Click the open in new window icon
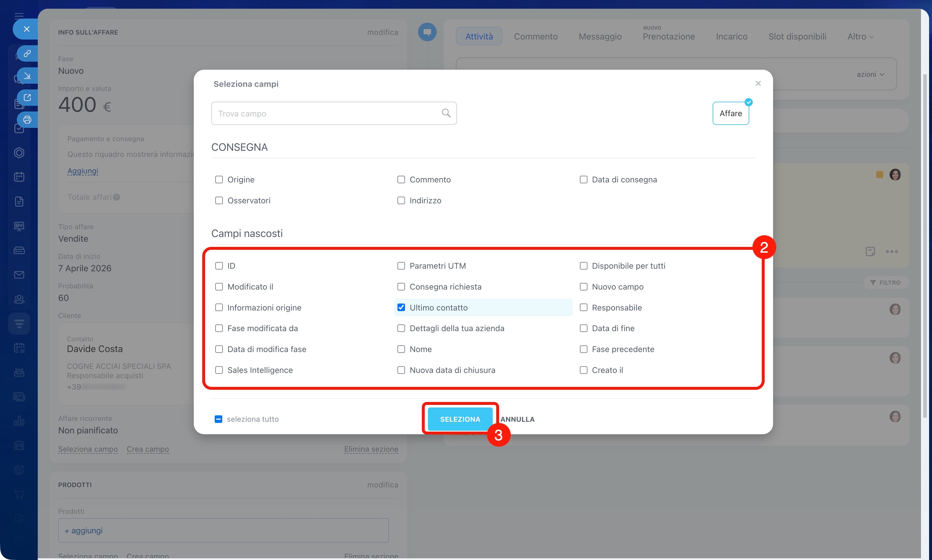This screenshot has width=932, height=560. [x=27, y=98]
